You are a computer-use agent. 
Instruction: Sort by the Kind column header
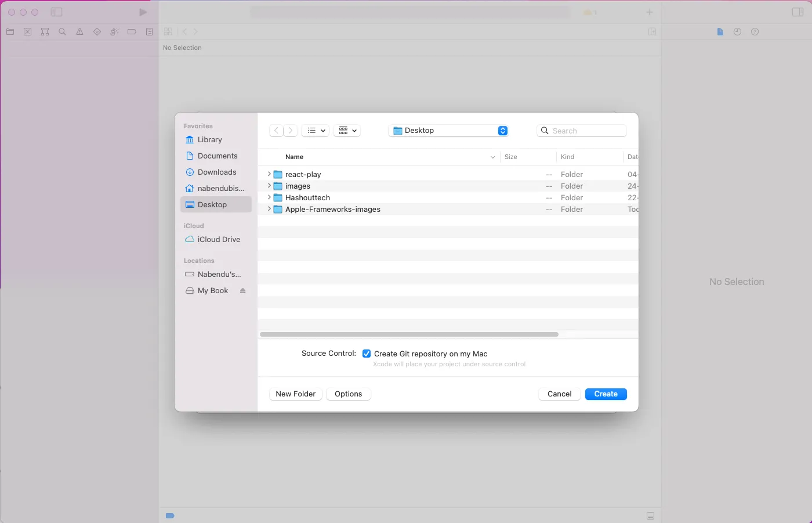click(x=567, y=157)
